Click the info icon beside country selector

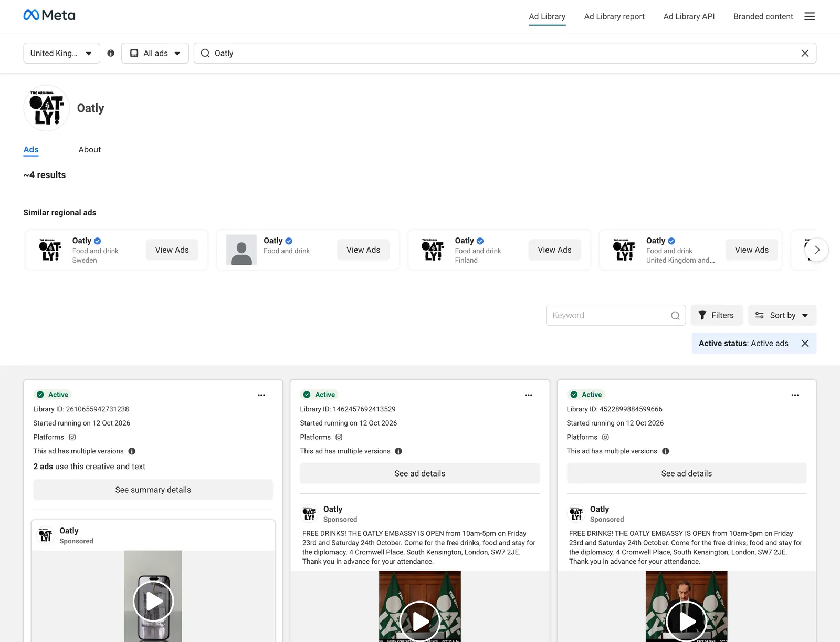[x=111, y=53]
